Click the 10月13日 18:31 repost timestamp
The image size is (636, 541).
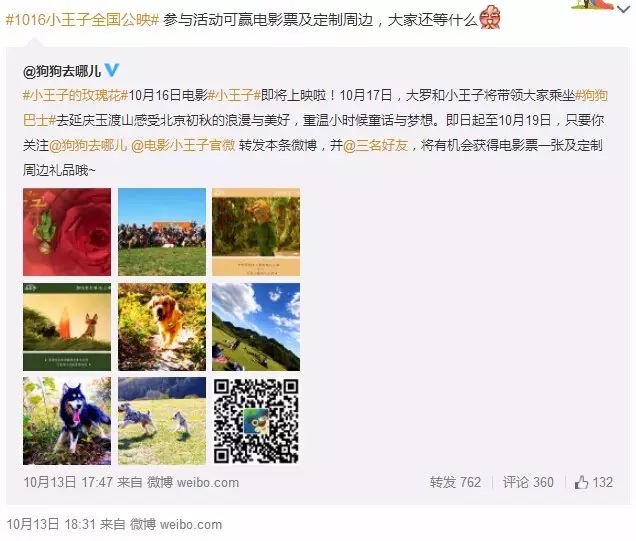51,524
